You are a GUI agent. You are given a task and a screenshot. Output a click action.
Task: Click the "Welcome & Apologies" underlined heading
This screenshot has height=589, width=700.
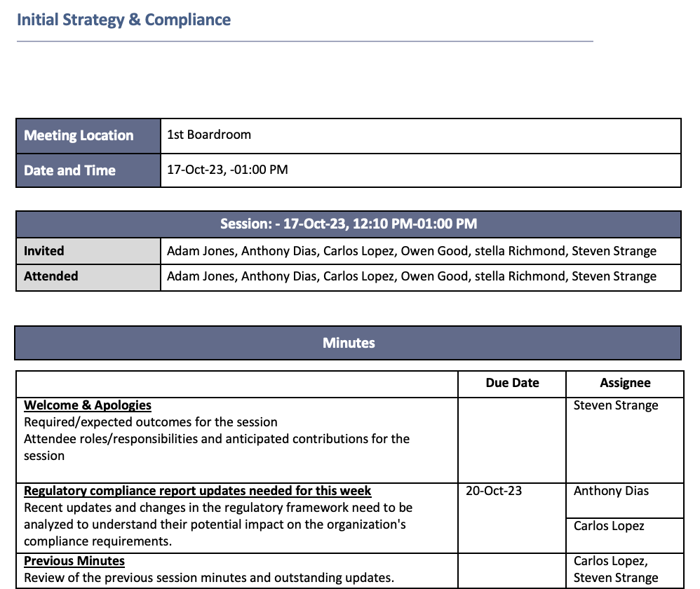(88, 405)
